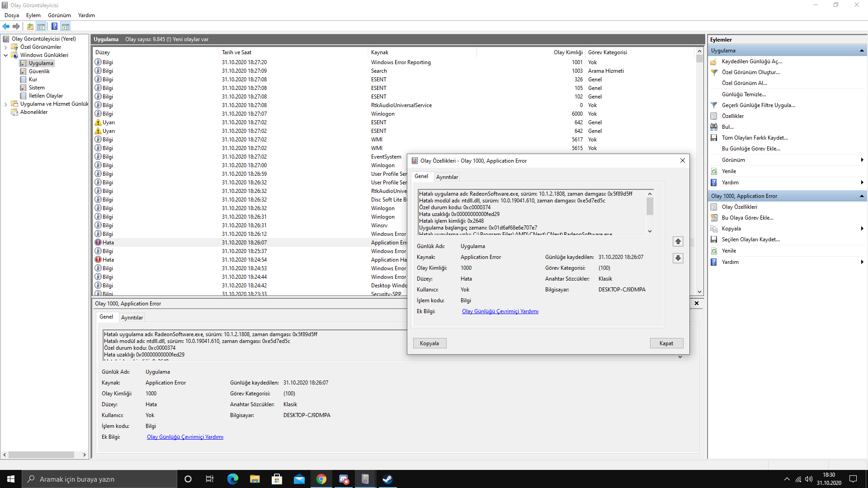Open Olay Günlüğü Çevrimiçi Yardımı link in dialog
Screen dimensions: 868x488
[x=500, y=311]
